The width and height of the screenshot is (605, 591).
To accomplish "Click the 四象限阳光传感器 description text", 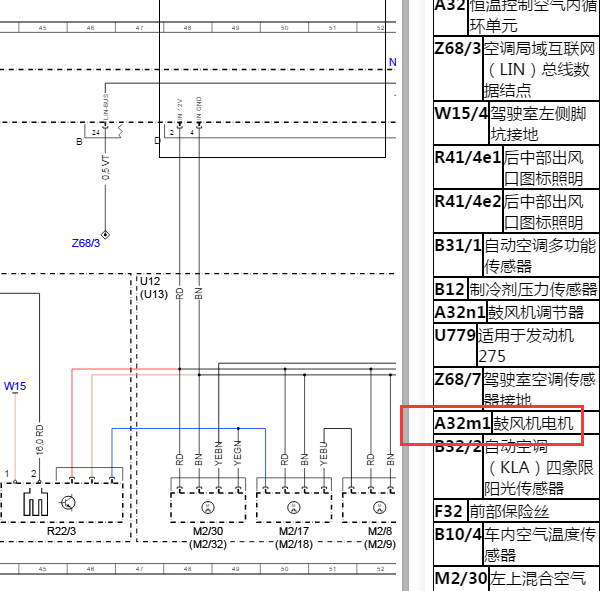I will [x=541, y=468].
